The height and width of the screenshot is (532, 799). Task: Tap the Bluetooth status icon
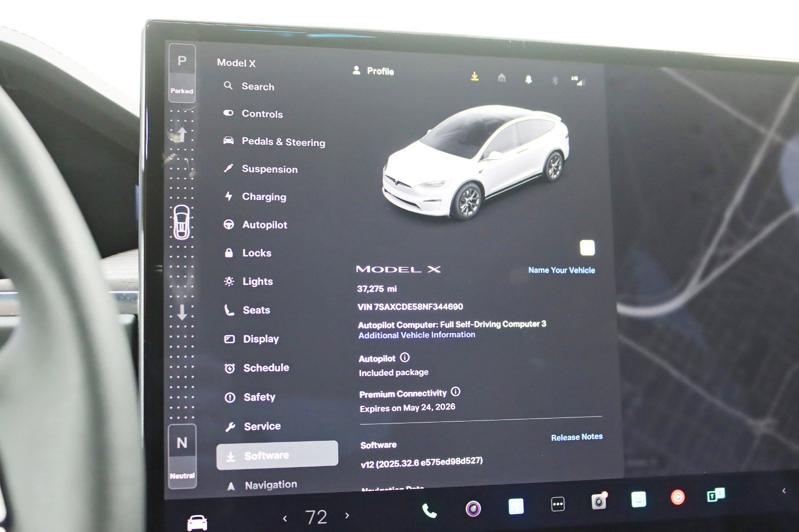coord(554,80)
